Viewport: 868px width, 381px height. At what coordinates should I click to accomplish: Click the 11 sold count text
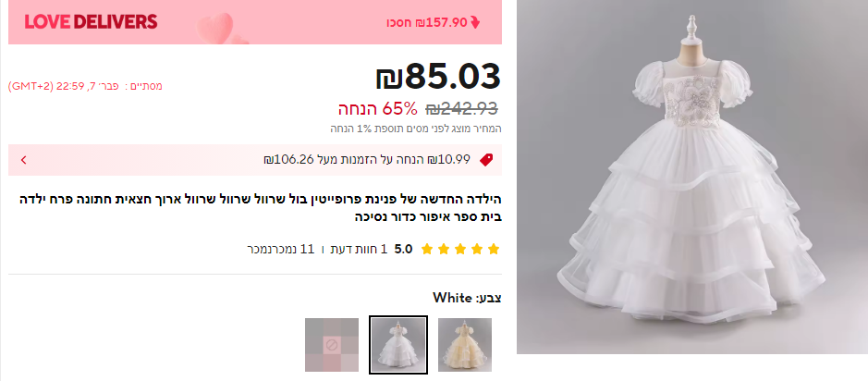281,249
